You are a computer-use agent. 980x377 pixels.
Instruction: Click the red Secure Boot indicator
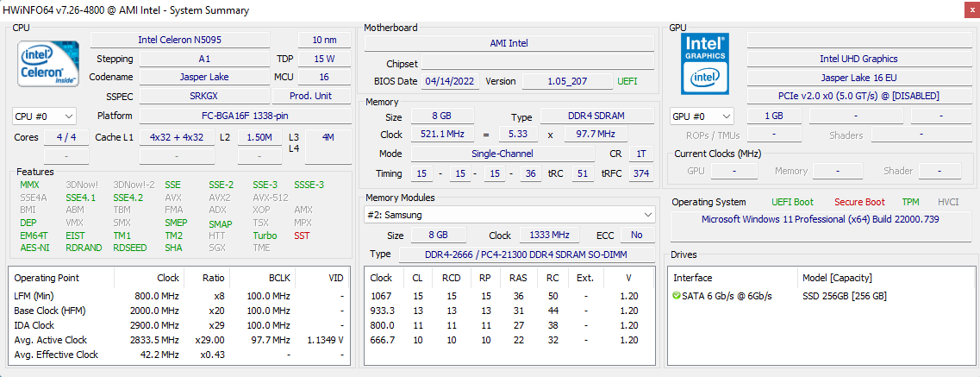859,202
